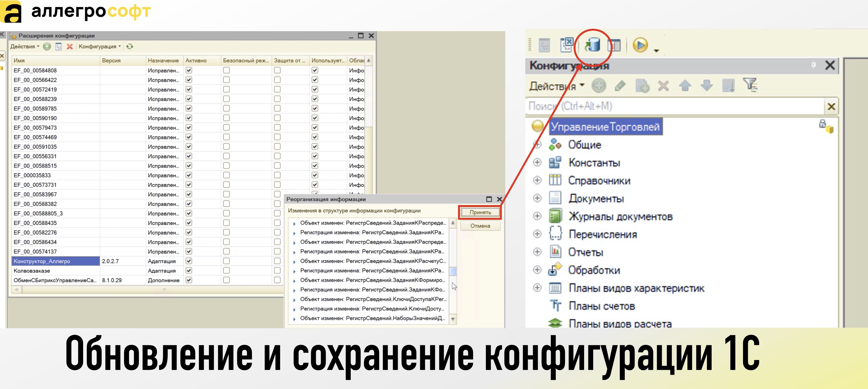The image size is (868, 389).
Task: Open Действия menu in extensions window
Action: [25, 47]
